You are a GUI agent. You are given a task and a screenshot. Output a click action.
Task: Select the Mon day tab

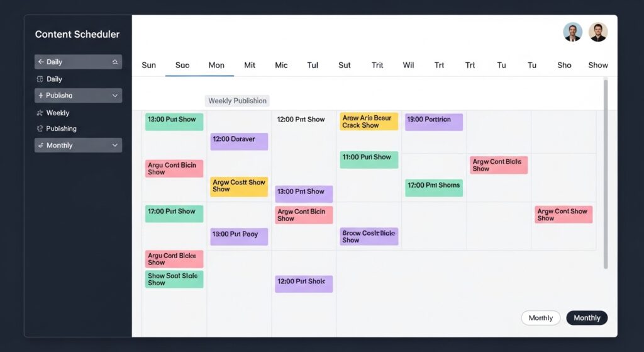tap(216, 65)
